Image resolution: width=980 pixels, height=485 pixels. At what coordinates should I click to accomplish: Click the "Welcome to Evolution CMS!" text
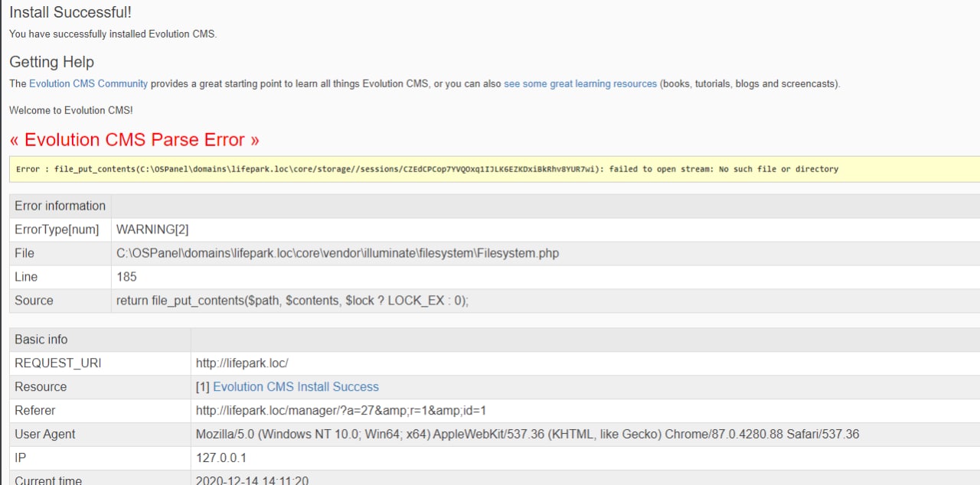[70, 110]
